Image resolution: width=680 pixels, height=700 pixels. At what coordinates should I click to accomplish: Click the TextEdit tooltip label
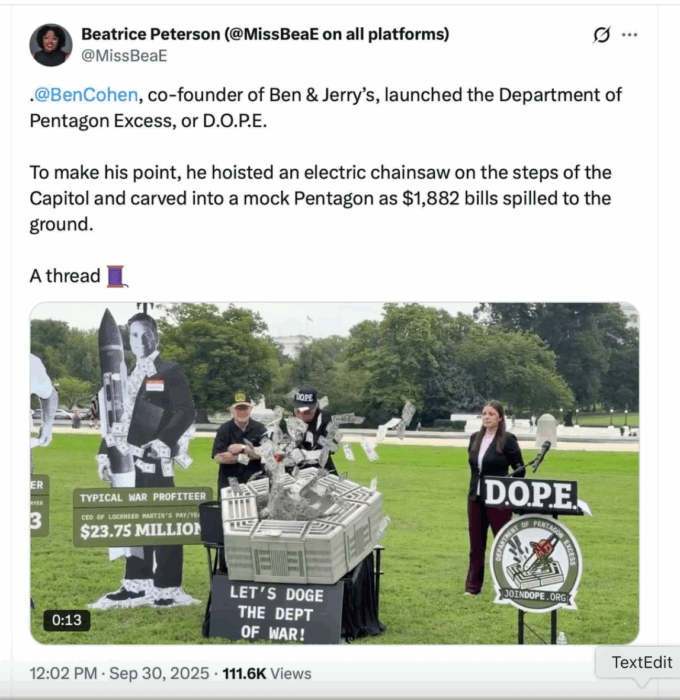tap(642, 662)
